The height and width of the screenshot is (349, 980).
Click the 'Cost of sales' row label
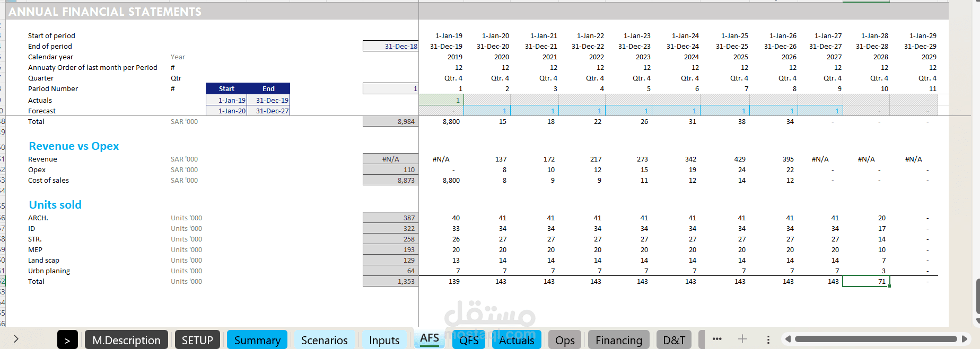48,180
